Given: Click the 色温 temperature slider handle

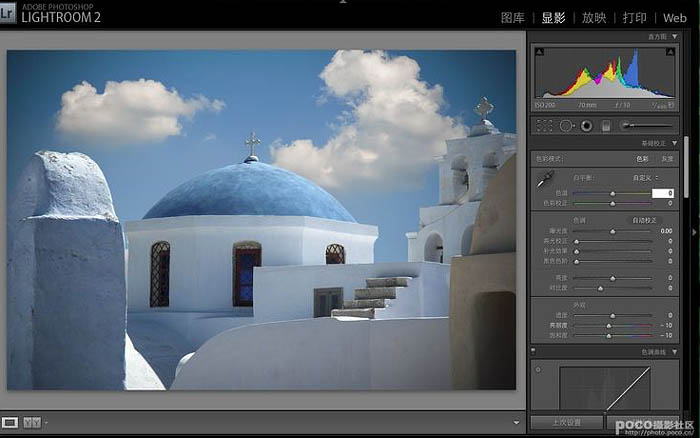Looking at the screenshot, I should [x=612, y=192].
